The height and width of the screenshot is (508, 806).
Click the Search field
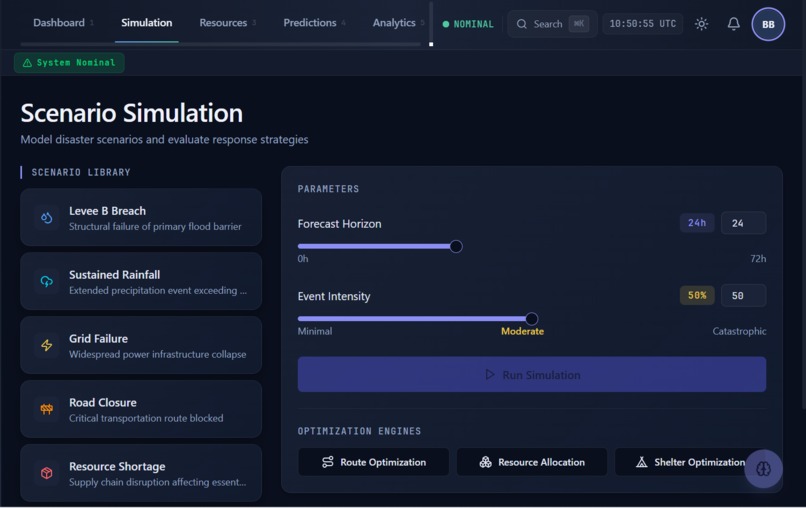[x=552, y=24]
